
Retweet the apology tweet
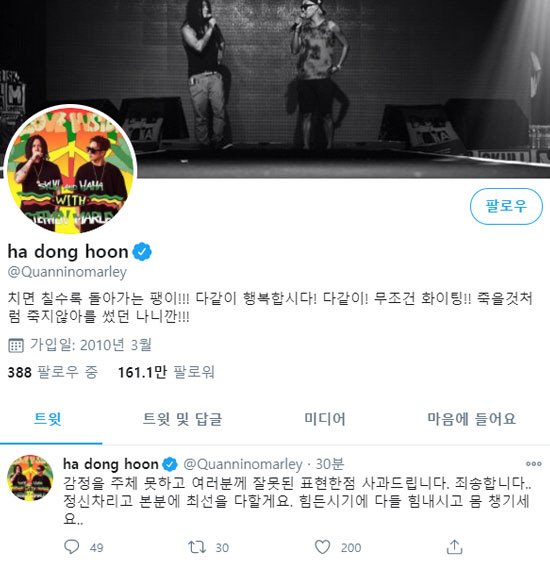tap(197, 547)
